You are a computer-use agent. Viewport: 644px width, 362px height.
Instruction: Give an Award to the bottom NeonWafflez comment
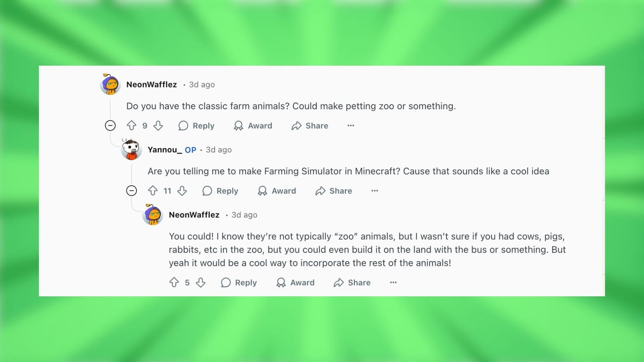295,282
